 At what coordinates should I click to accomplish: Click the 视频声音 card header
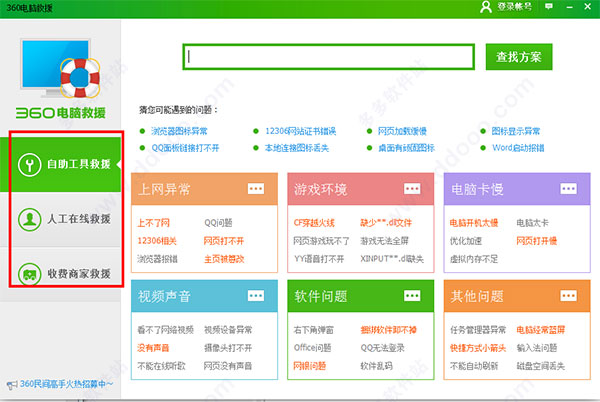[204, 296]
